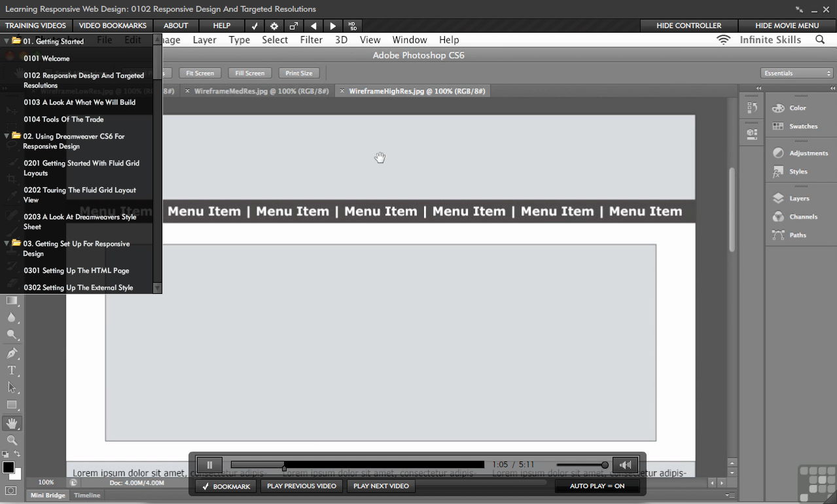Screen dimensions: 837x504
Task: Hide the player controller
Action: point(689,26)
